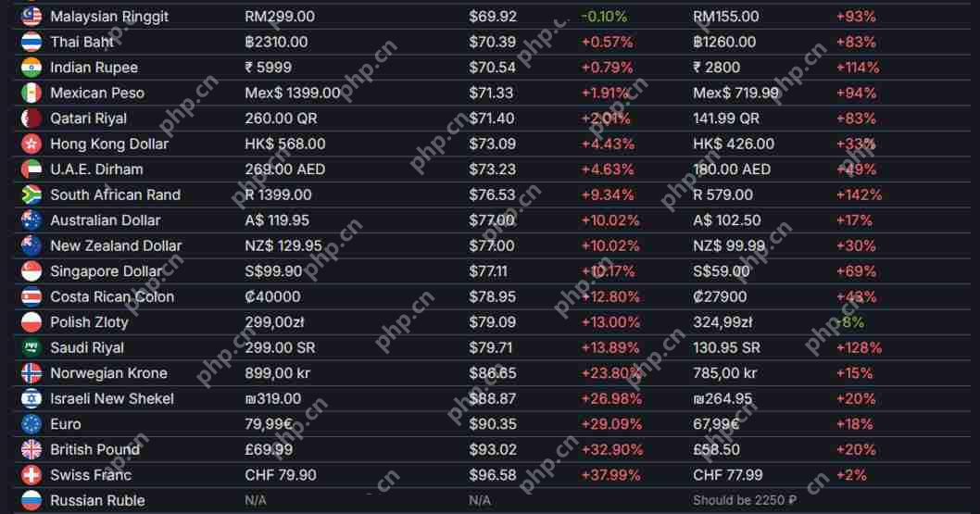
Task: Click the Swiss flag icon
Action: coord(31,475)
